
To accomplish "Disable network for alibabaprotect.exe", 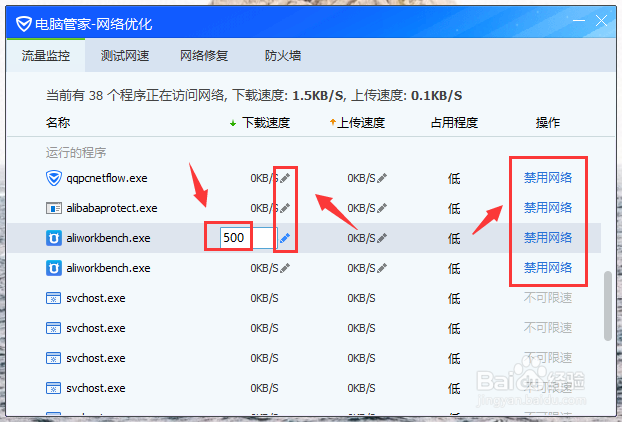I will click(548, 207).
